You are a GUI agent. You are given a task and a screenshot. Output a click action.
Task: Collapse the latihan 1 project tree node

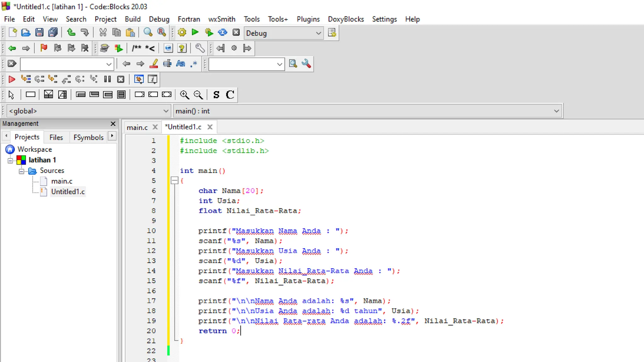pyautogui.click(x=10, y=161)
